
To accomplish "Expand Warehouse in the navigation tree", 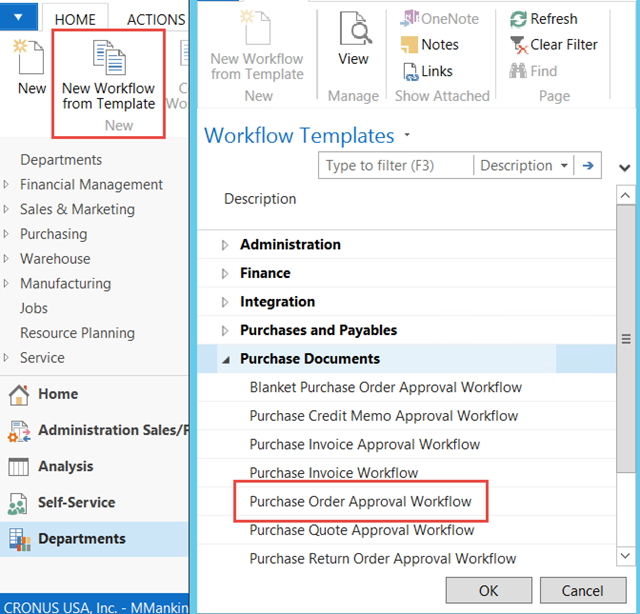I will pos(6,259).
